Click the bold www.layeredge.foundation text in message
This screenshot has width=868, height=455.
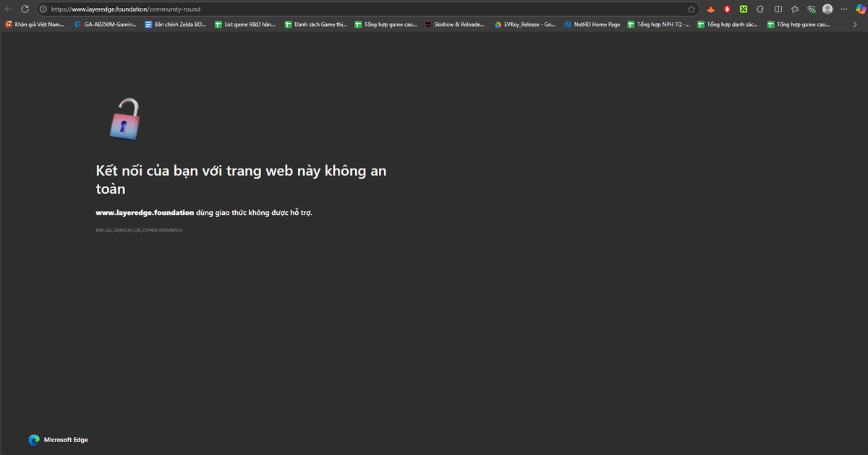pos(145,213)
